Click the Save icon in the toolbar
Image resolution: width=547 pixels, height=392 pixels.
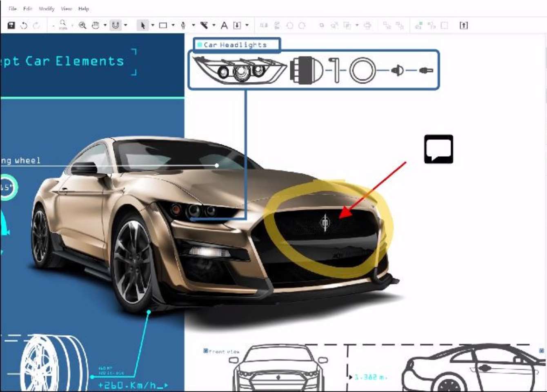pyautogui.click(x=11, y=25)
